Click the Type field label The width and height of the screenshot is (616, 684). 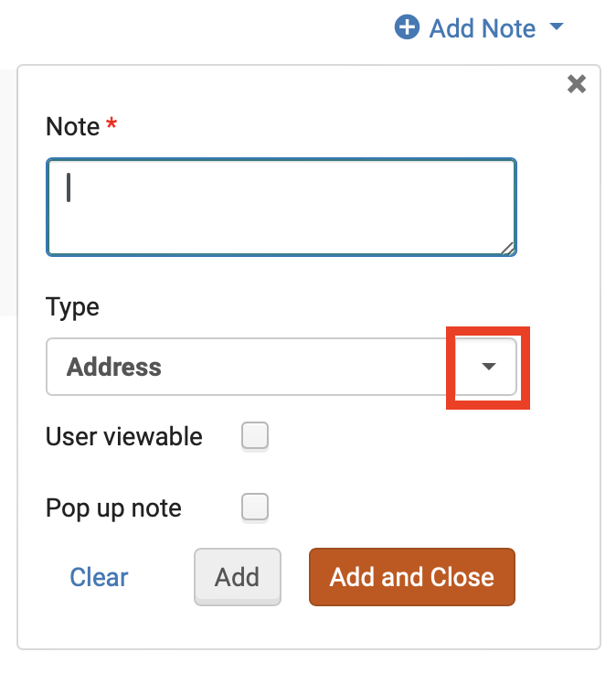click(72, 307)
